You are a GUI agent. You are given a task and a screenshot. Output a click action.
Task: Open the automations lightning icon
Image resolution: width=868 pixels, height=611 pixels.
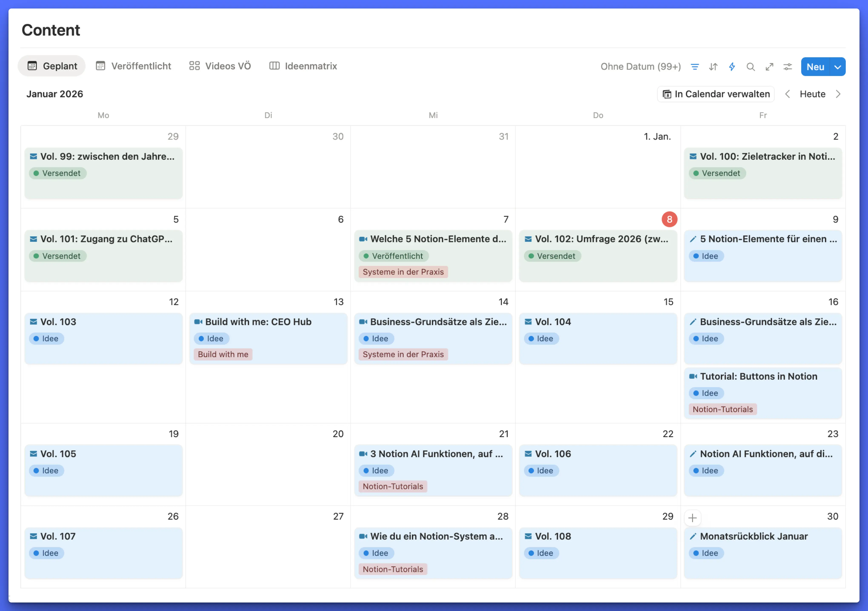732,67
